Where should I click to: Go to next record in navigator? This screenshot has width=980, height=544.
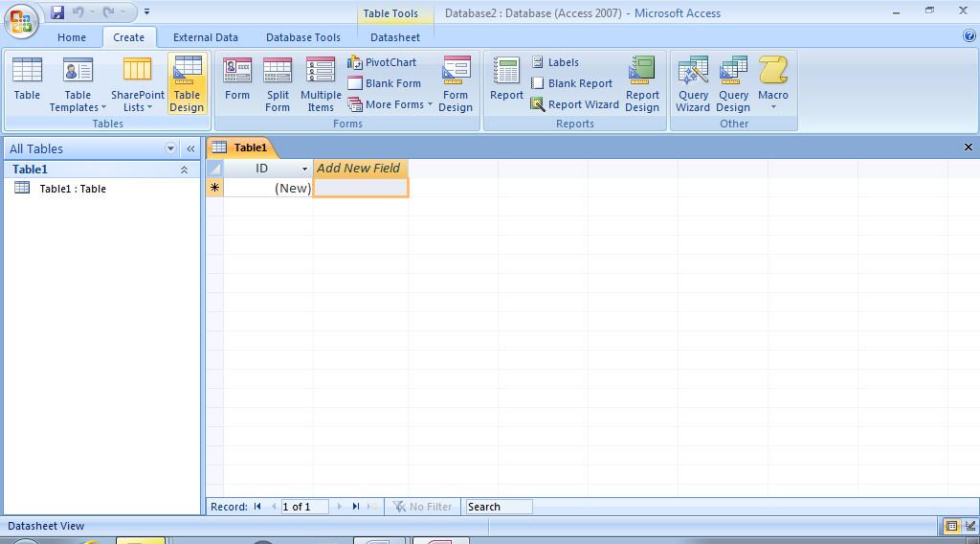[339, 507]
